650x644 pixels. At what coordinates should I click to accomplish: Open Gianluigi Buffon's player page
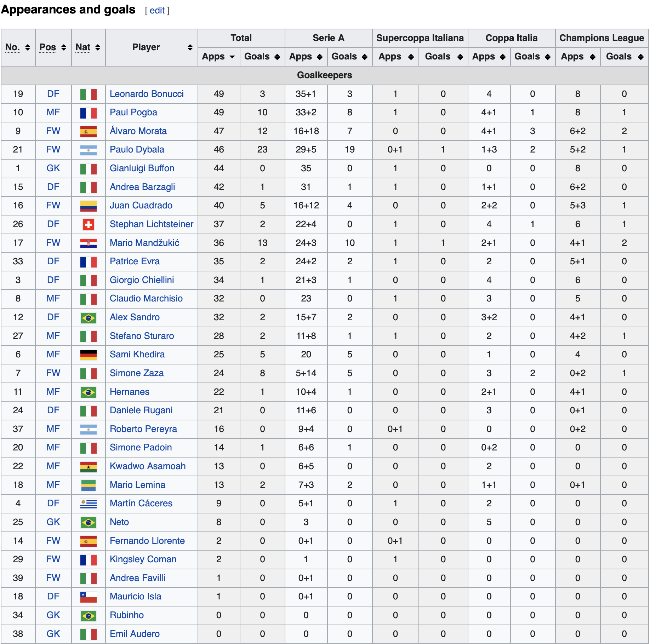[x=142, y=168]
